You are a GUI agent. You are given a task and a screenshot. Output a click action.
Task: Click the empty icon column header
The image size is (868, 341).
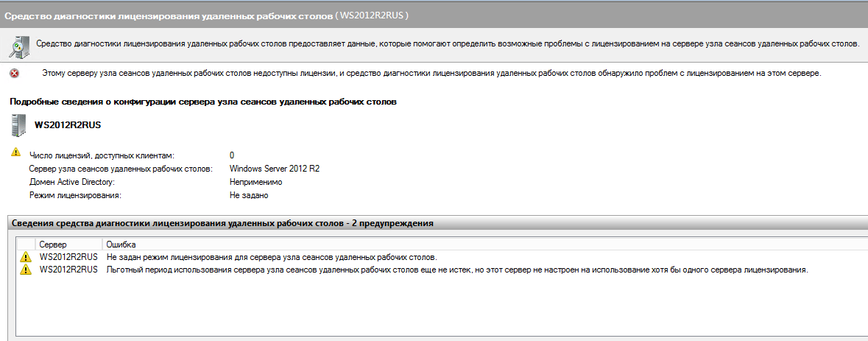point(26,244)
